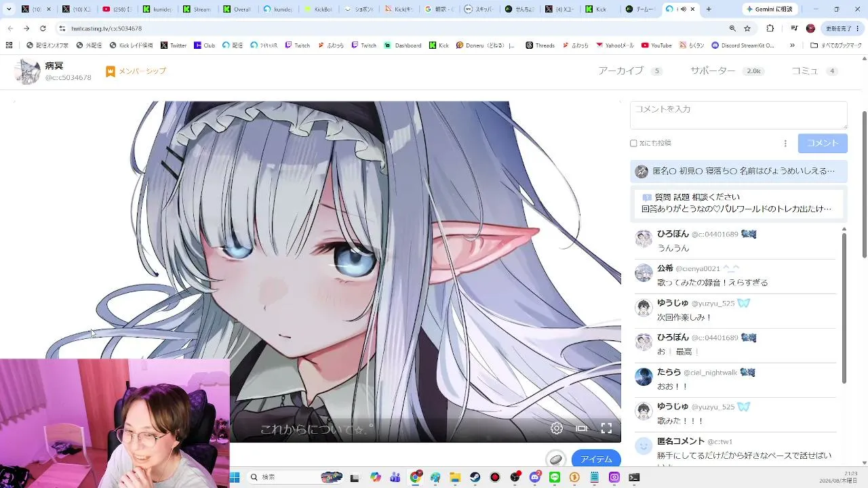Tick the Xにも投稿 checkbox

pyautogui.click(x=633, y=143)
